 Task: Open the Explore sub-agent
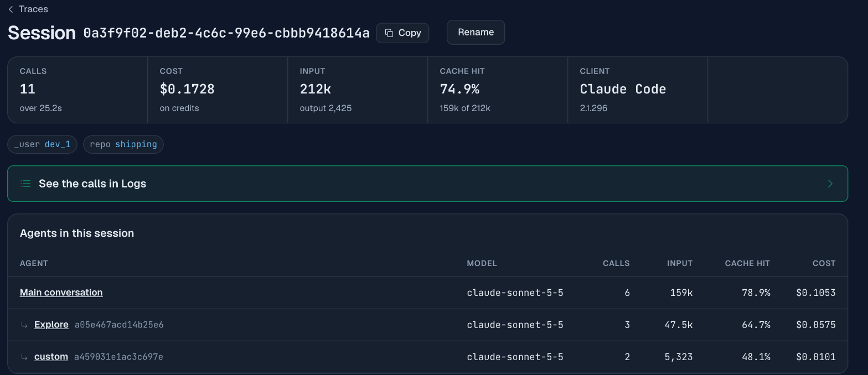[51, 325]
